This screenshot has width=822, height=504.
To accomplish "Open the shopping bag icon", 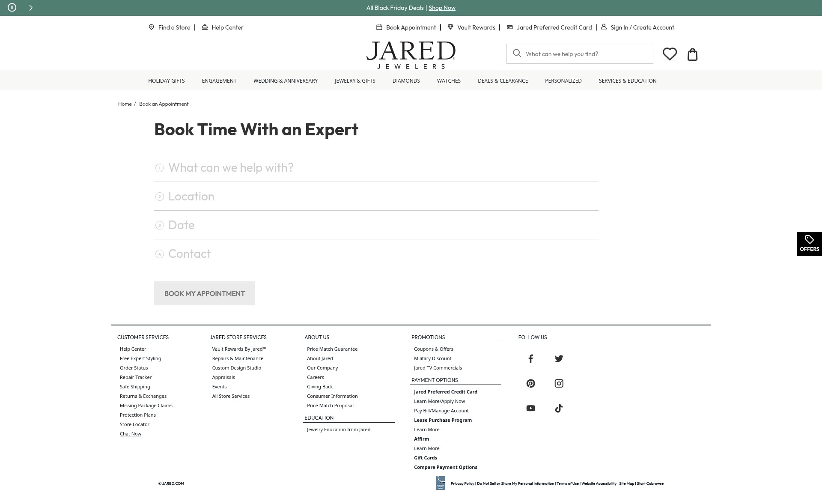I will [x=692, y=54].
